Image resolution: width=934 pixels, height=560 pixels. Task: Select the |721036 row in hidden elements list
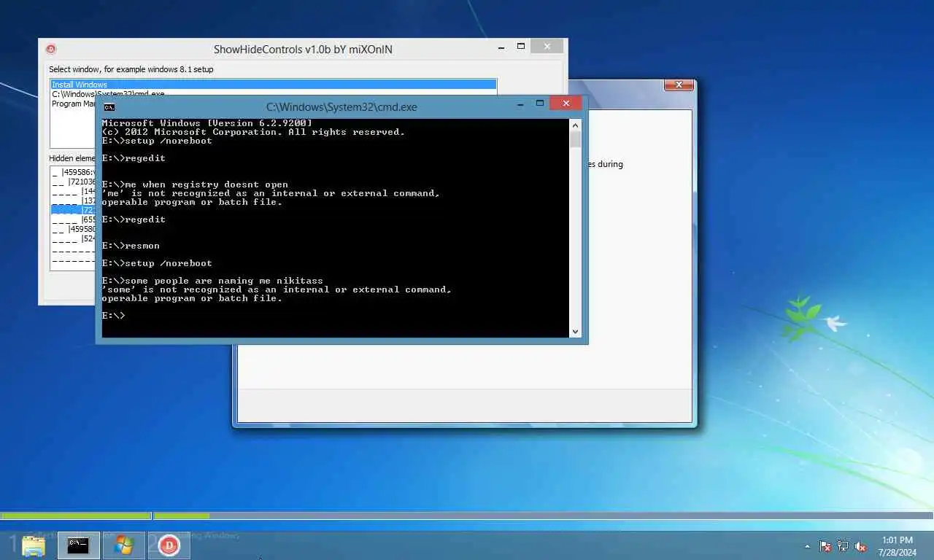pos(73,182)
